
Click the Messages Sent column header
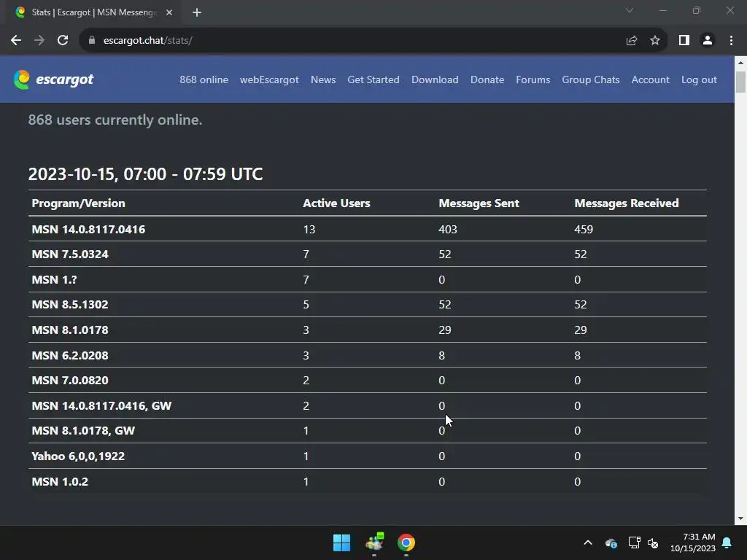pos(479,203)
